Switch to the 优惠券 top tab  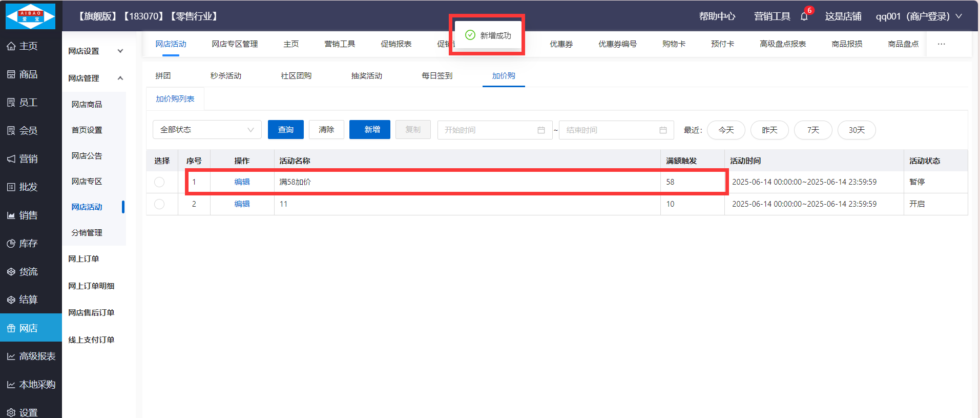click(561, 44)
